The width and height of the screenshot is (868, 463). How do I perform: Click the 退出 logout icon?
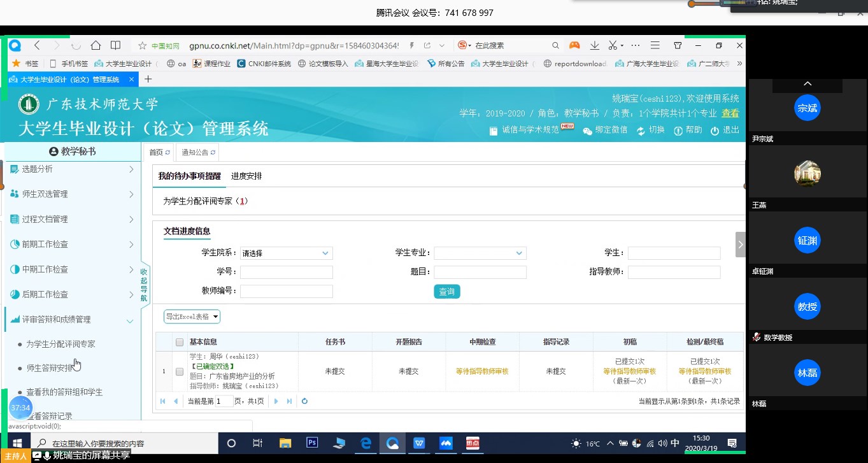pos(715,130)
